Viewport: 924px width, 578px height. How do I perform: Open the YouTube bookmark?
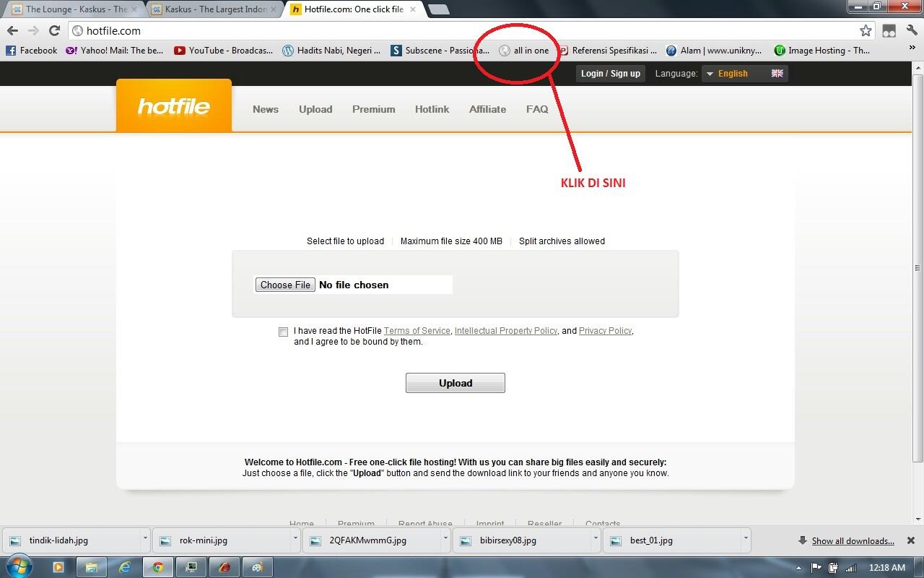[x=224, y=51]
